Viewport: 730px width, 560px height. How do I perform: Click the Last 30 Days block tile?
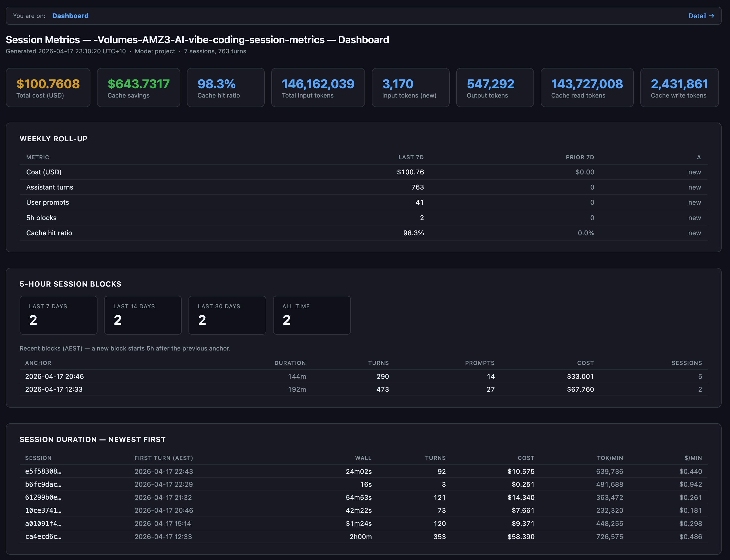227,315
